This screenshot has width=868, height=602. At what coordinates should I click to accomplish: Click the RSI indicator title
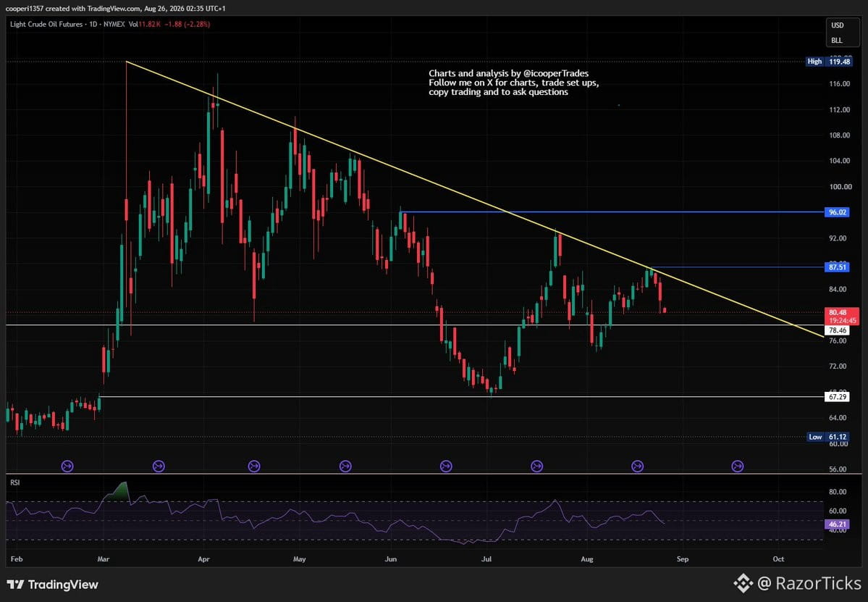click(15, 483)
